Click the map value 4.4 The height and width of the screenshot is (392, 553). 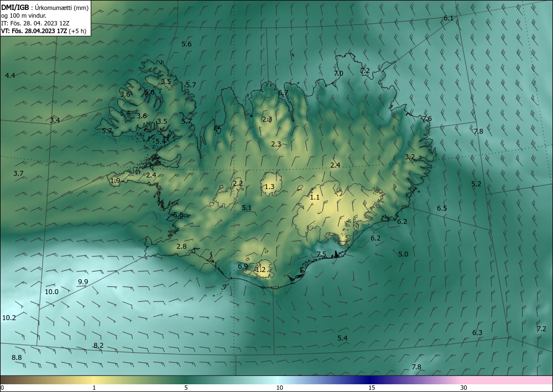(x=10, y=75)
